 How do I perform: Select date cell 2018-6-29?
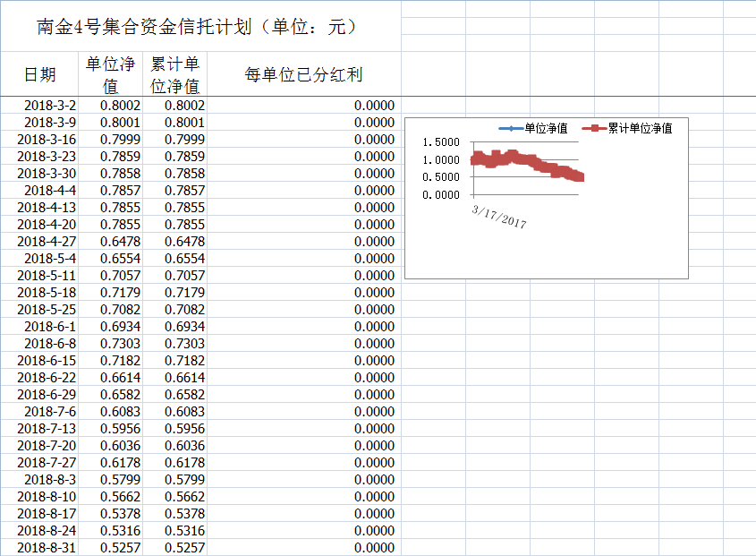coord(39,394)
